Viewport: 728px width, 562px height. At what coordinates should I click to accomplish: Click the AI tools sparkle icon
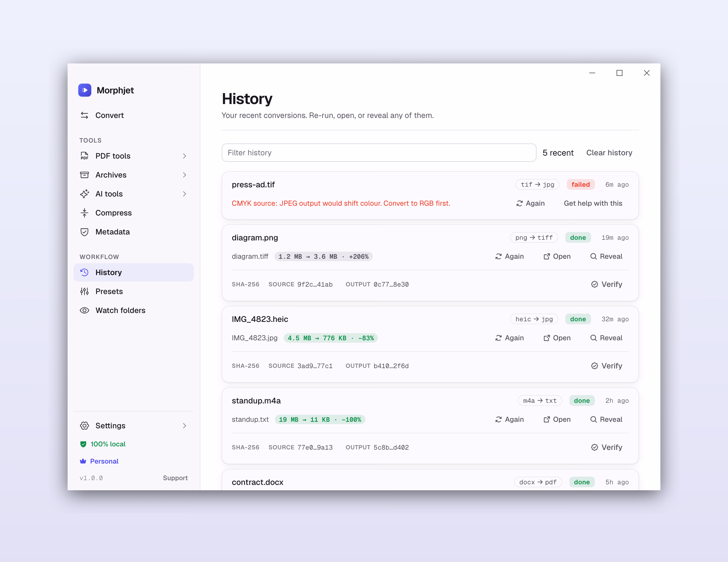pos(85,194)
